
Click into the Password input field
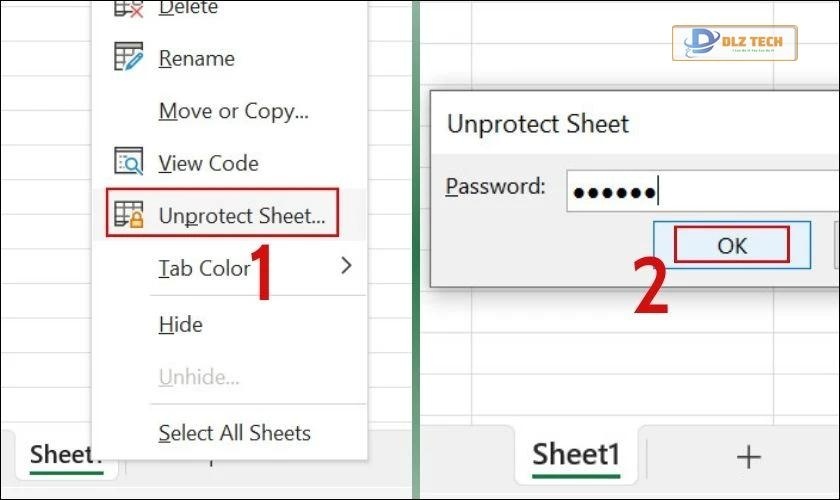click(700, 190)
